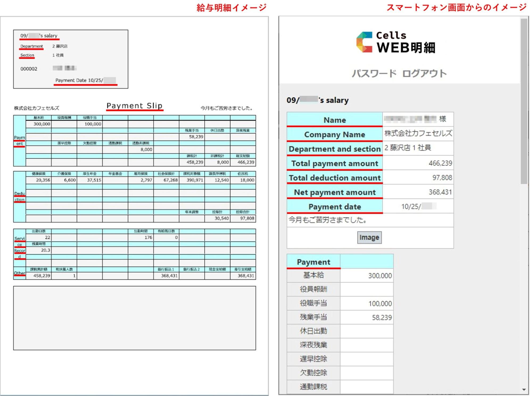Click the Department and section header cell
Image resolution: width=532 pixels, height=396 pixels.
335,149
